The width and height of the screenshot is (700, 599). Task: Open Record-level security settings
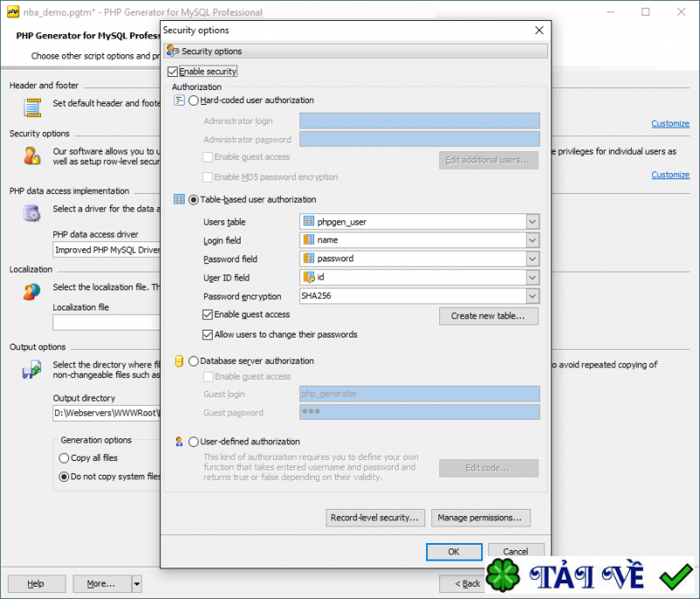point(375,518)
